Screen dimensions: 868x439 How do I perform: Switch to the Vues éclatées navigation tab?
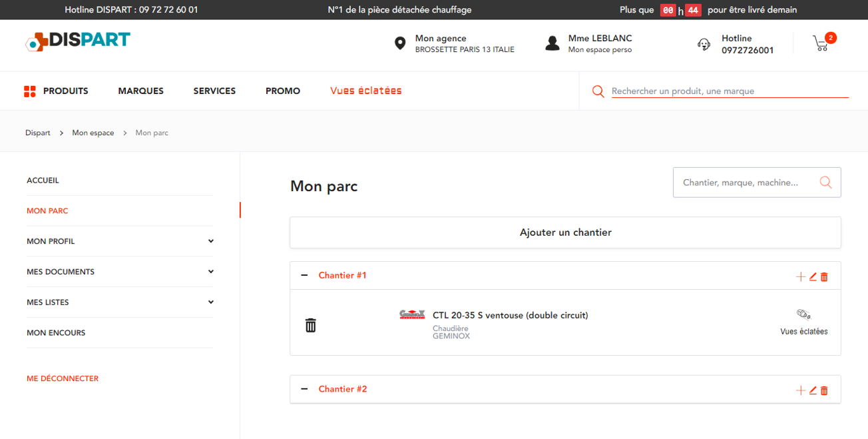tap(365, 91)
